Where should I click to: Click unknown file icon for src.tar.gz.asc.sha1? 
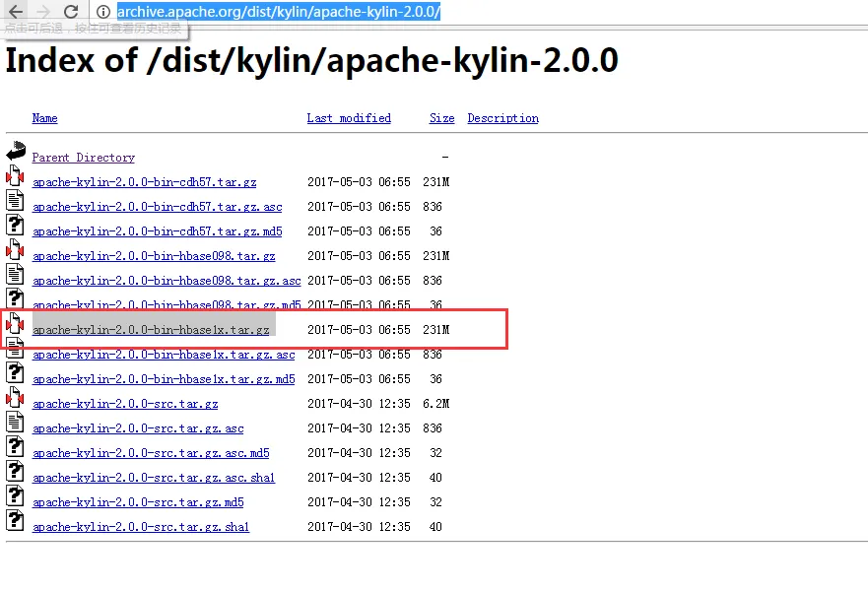pos(15,472)
